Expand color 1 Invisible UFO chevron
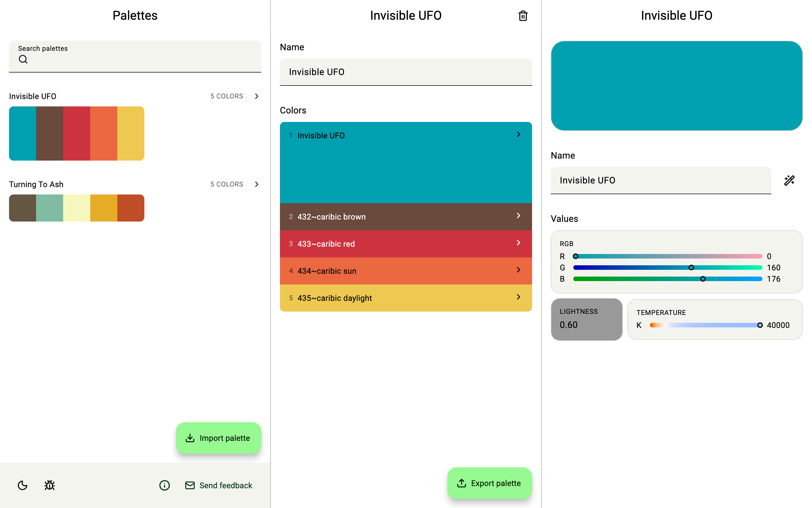The width and height of the screenshot is (812, 508). [518, 134]
